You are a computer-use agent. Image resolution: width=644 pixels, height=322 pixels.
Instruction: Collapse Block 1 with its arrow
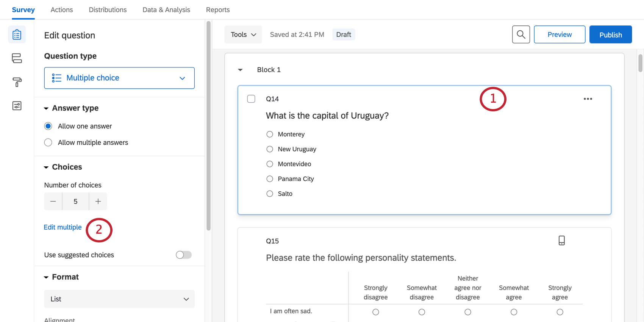click(240, 70)
